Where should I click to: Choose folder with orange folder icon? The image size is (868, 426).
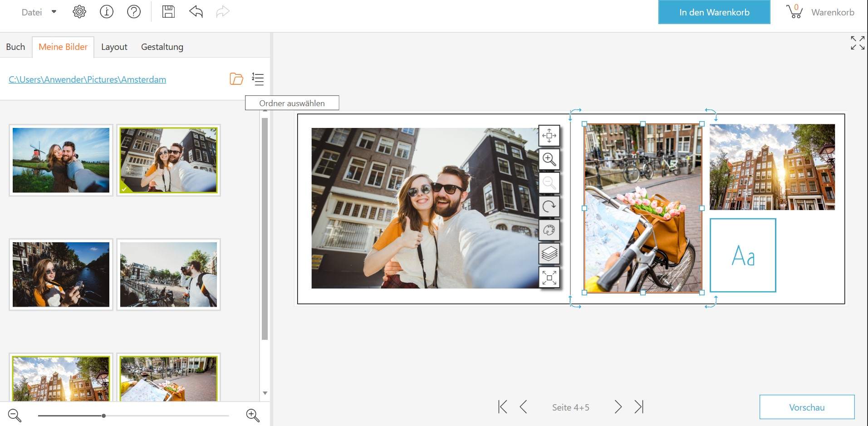[x=236, y=79]
